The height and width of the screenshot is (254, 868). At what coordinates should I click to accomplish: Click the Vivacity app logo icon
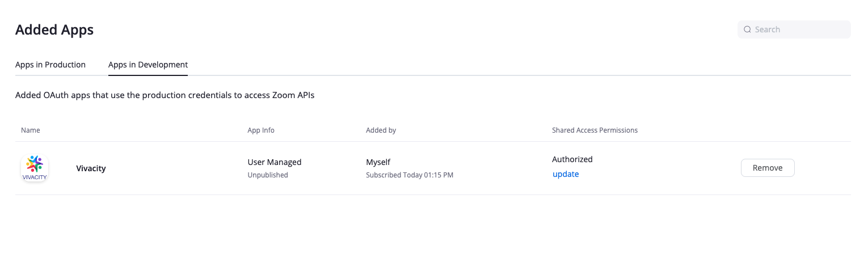[x=35, y=168]
